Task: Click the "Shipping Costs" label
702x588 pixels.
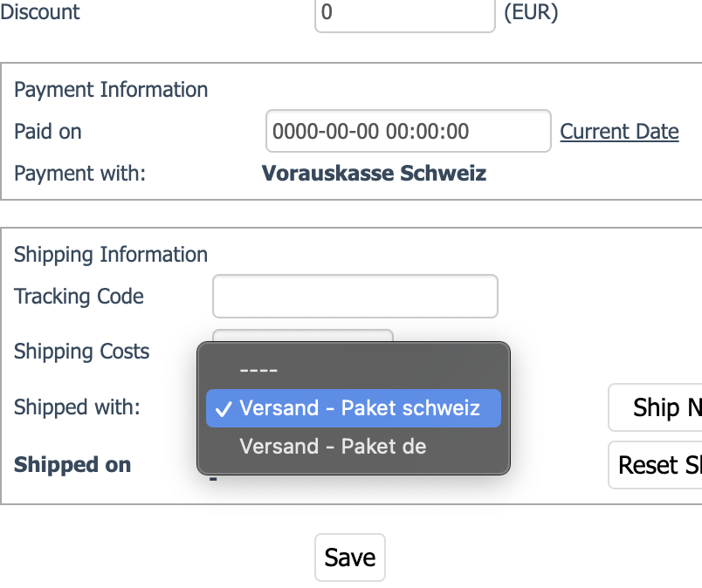Action: [x=81, y=352]
